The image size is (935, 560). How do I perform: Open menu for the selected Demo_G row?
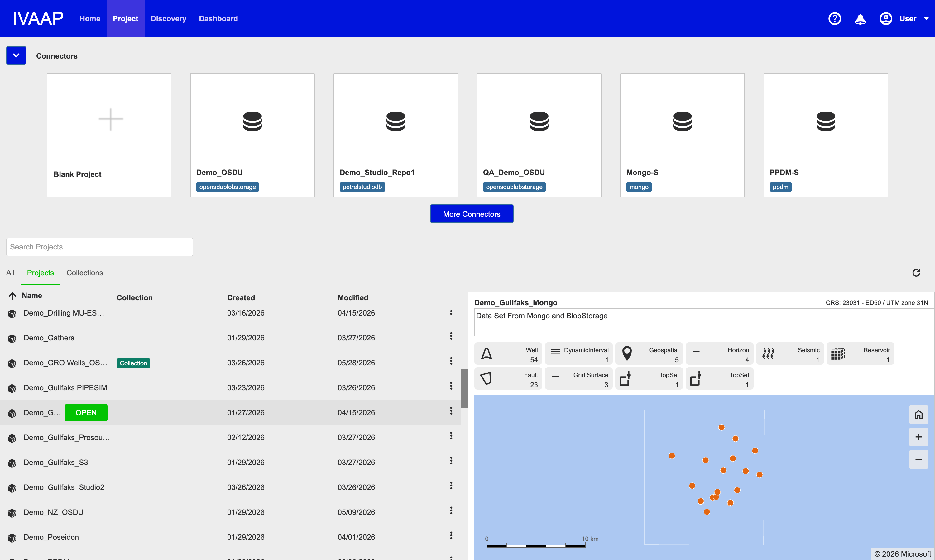pyautogui.click(x=451, y=411)
